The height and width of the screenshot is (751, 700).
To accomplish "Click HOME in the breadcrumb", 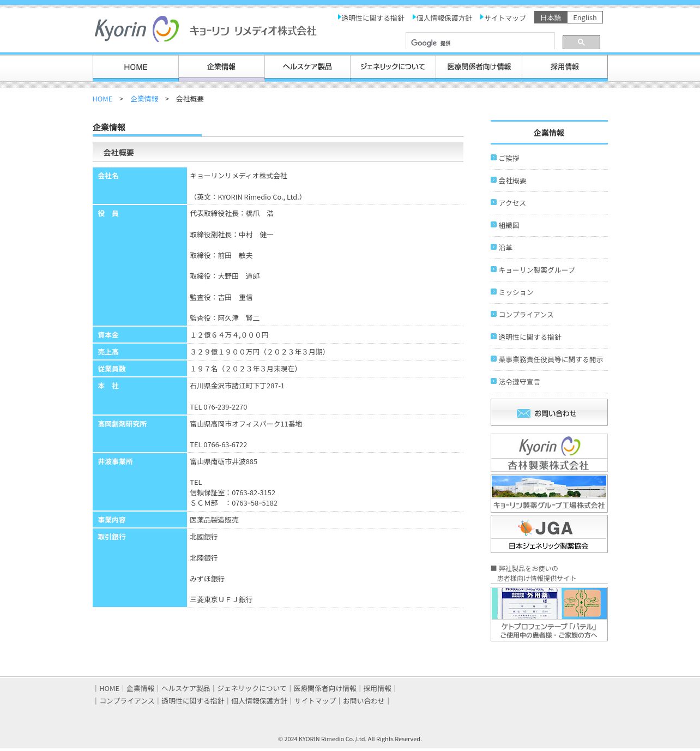I will point(102,99).
